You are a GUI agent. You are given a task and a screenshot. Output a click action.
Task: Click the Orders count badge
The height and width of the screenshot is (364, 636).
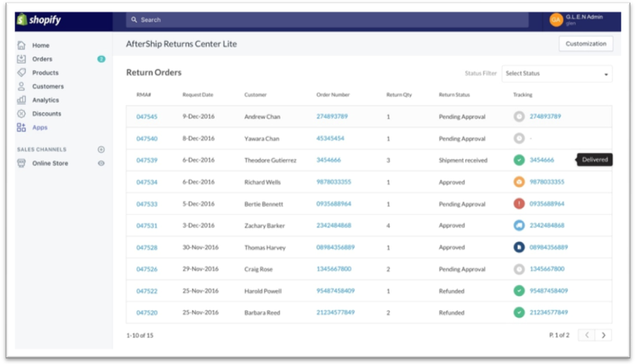click(x=101, y=59)
